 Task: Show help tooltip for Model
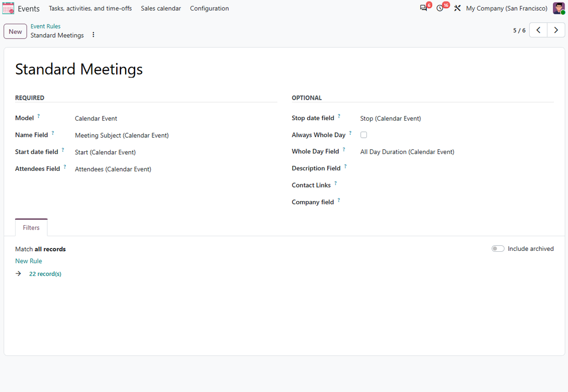(x=38, y=116)
